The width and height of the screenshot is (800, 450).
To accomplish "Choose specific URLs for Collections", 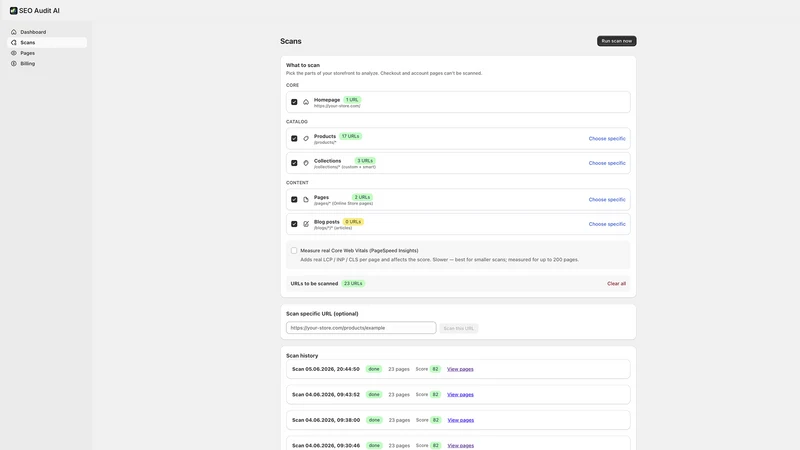I will coord(607,163).
